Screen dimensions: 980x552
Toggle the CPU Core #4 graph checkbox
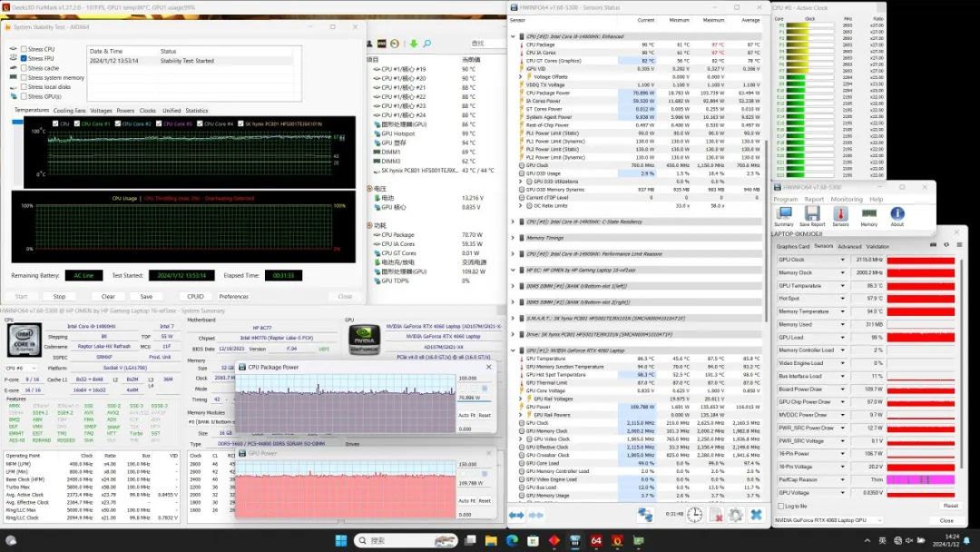point(200,123)
